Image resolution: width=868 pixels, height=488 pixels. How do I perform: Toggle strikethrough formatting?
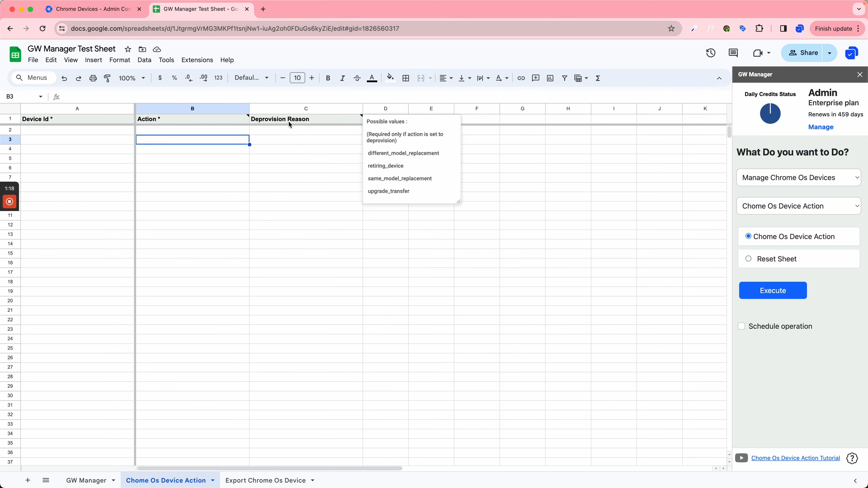(x=357, y=78)
